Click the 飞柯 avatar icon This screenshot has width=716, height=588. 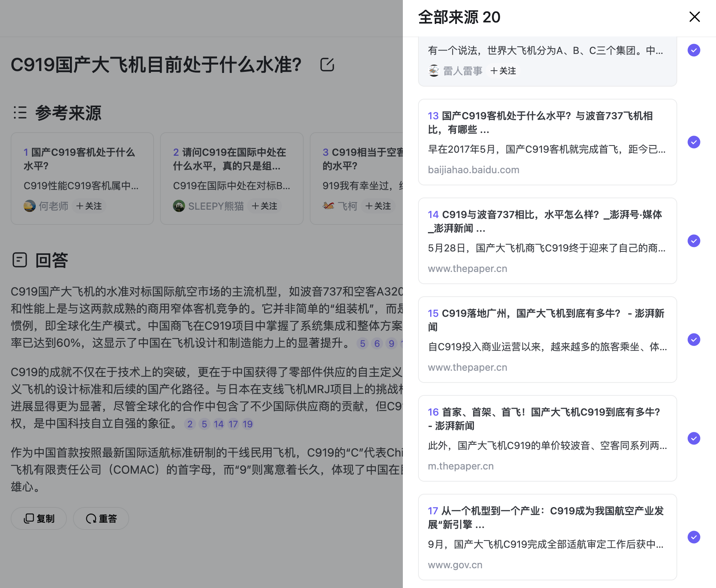click(x=328, y=206)
